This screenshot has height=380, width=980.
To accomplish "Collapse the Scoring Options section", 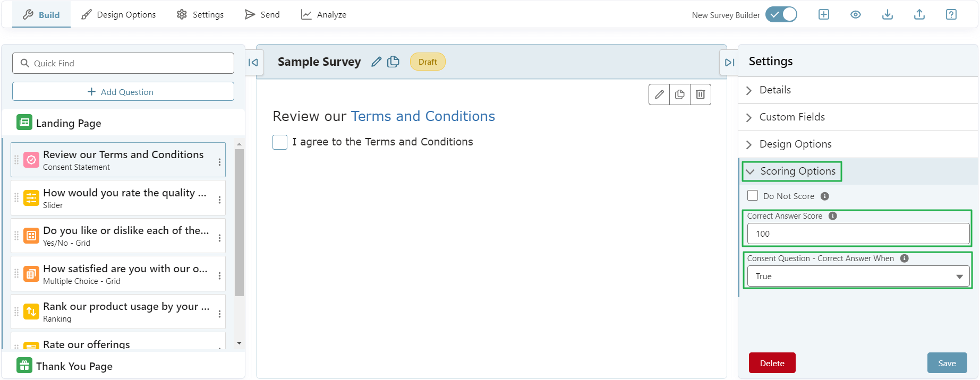I will tap(792, 171).
